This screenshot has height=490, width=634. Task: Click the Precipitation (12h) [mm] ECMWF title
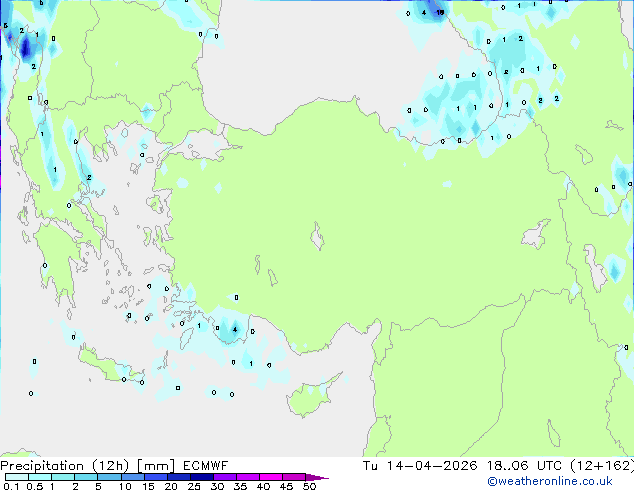tap(114, 465)
